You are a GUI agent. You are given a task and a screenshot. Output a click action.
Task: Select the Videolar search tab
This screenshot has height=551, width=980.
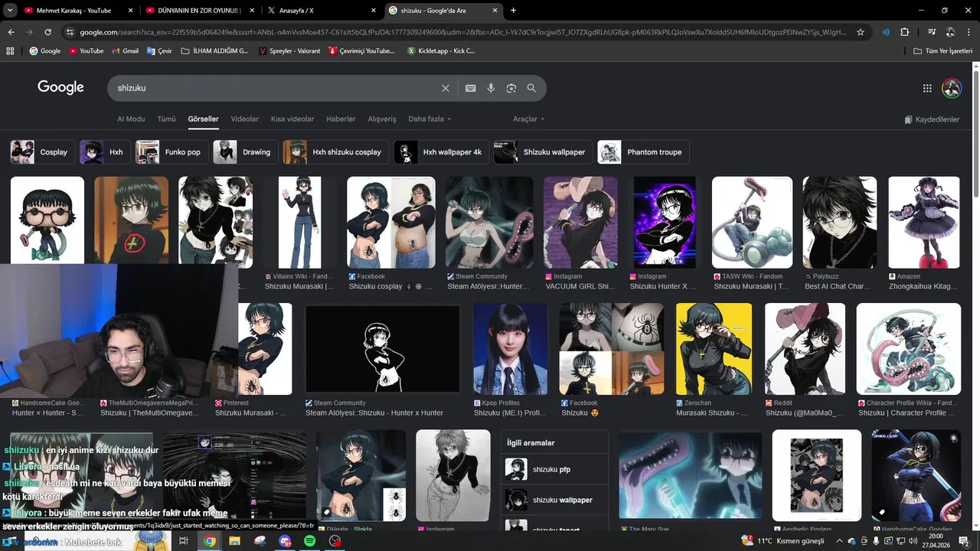click(x=245, y=119)
